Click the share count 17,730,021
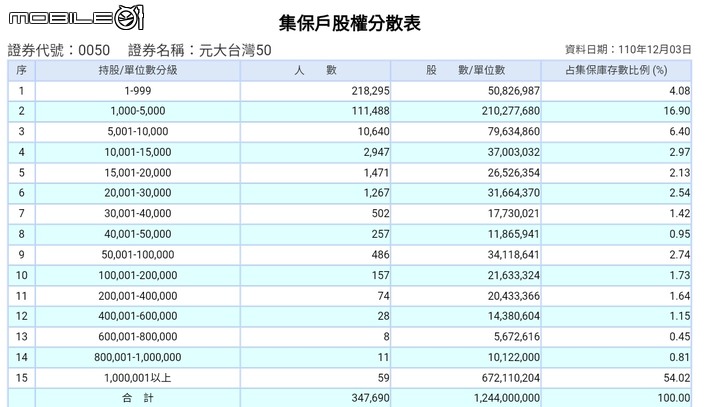 pyautogui.click(x=514, y=214)
